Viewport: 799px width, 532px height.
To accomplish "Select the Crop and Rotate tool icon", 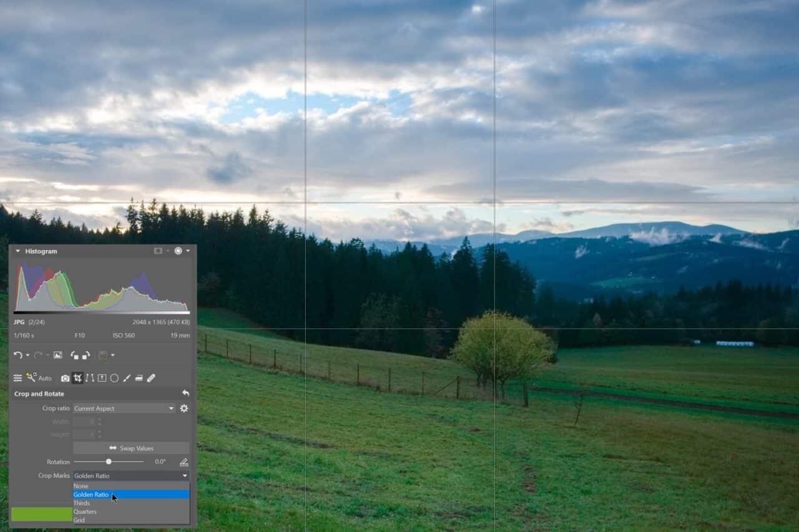I will click(78, 378).
